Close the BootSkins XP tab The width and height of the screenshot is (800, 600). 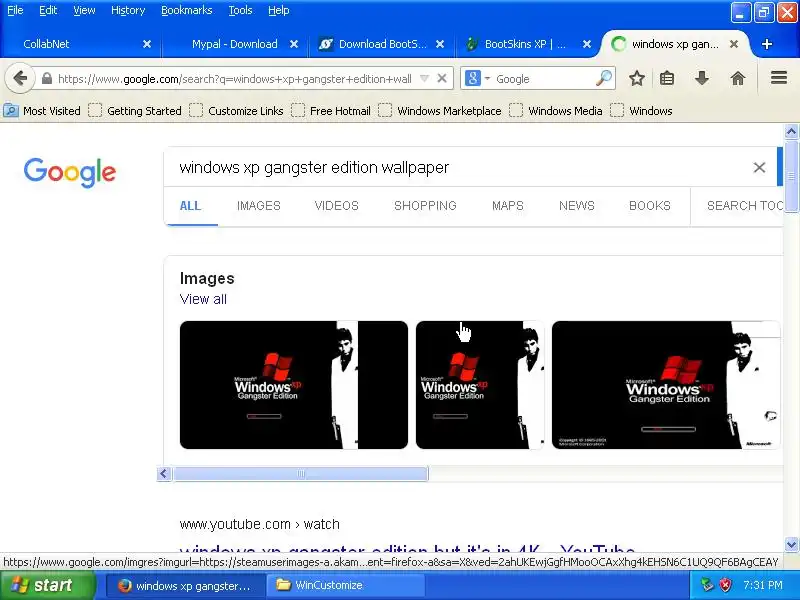[587, 44]
